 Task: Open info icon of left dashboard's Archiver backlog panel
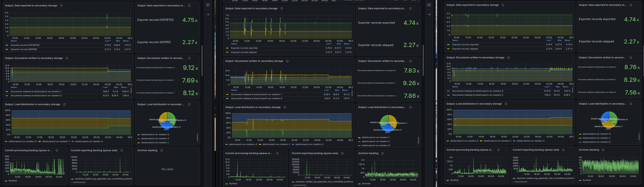(162, 150)
